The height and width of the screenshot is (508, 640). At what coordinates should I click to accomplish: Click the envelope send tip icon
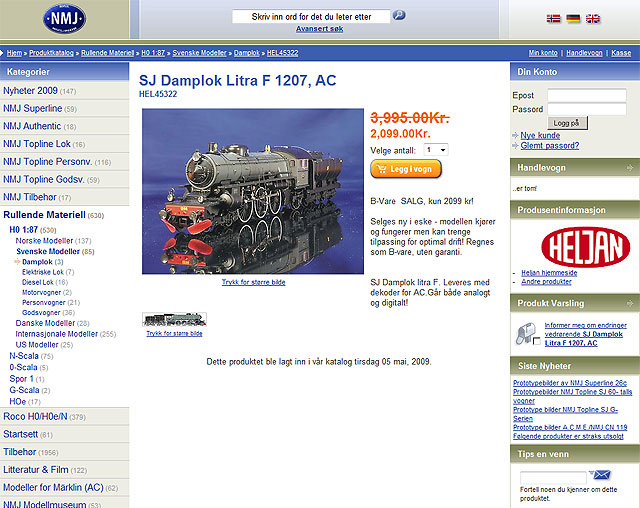(x=602, y=475)
